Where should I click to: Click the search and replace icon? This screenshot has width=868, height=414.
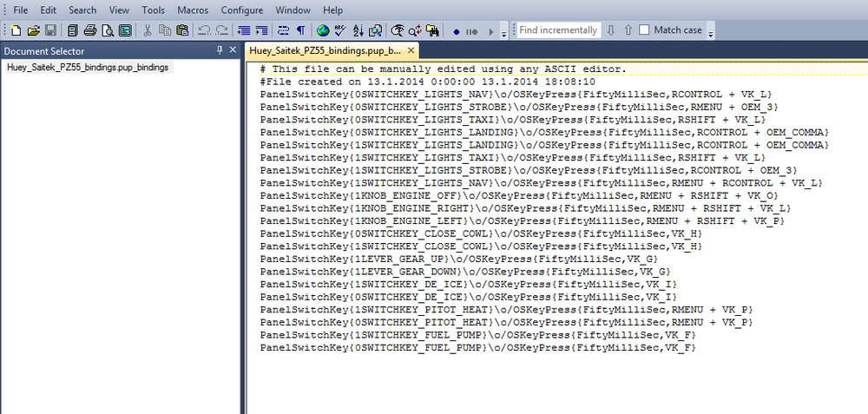[415, 30]
